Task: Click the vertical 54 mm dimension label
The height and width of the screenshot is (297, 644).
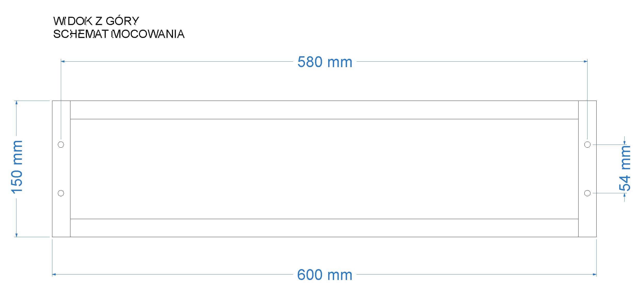Action: coord(625,168)
